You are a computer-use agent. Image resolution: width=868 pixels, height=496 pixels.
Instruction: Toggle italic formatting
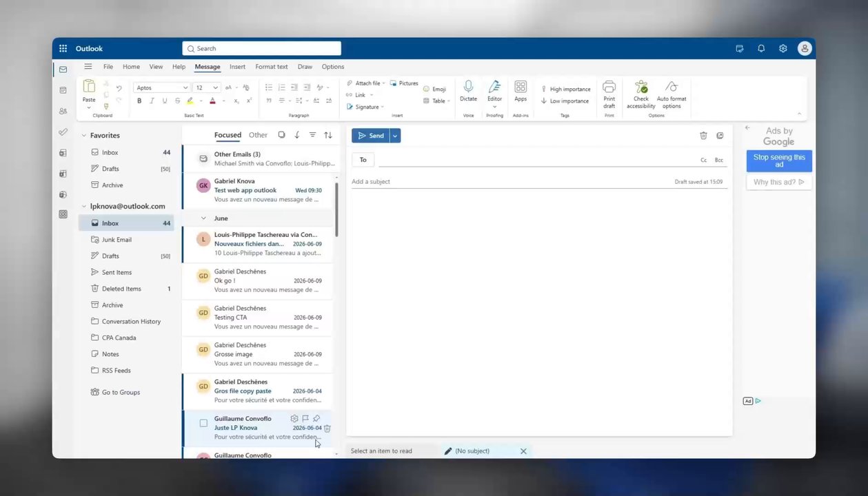click(152, 101)
